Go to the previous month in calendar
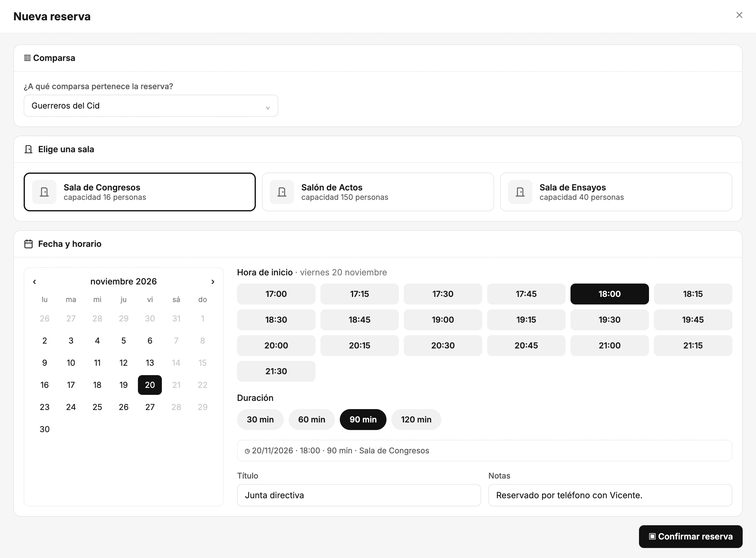This screenshot has width=756, height=558. point(35,282)
